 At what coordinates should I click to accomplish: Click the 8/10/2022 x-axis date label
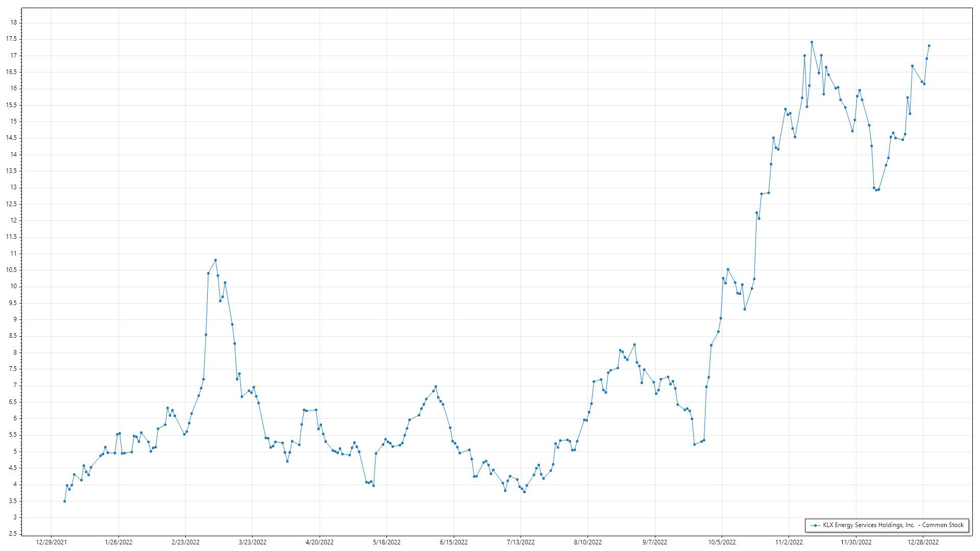(x=587, y=542)
